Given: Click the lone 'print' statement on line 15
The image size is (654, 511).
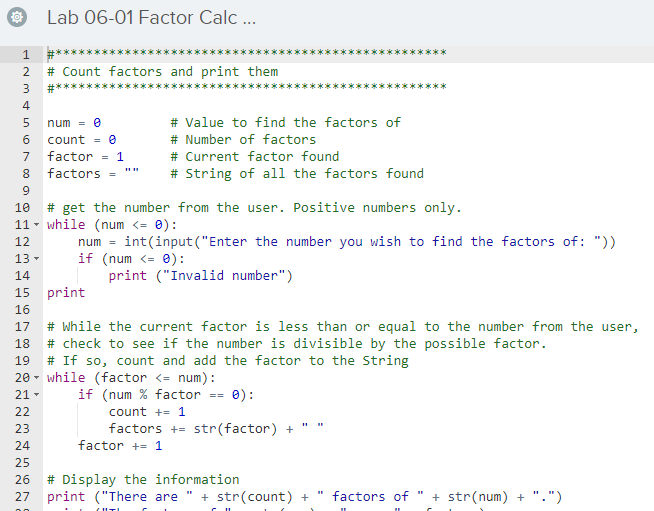Looking at the screenshot, I should (x=66, y=292).
